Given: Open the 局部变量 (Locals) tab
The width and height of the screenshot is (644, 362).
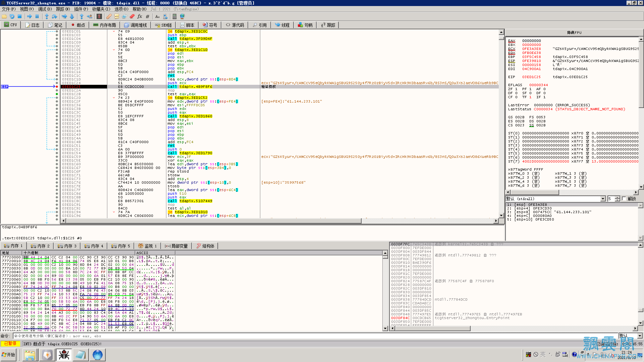Looking at the screenshot, I should pyautogui.click(x=176, y=246).
